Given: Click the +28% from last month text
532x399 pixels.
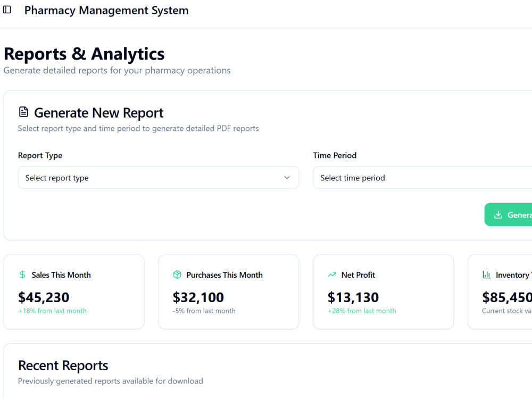Looking at the screenshot, I should pos(362,311).
